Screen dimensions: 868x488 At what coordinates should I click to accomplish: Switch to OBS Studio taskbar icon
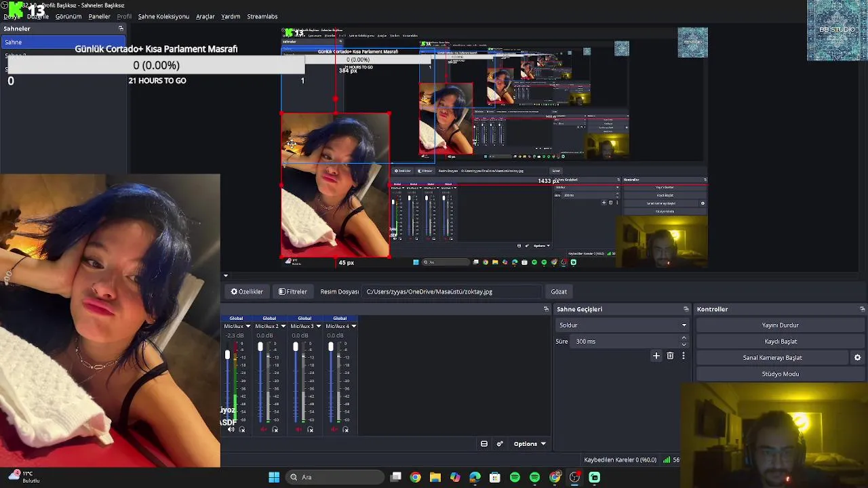tap(574, 477)
